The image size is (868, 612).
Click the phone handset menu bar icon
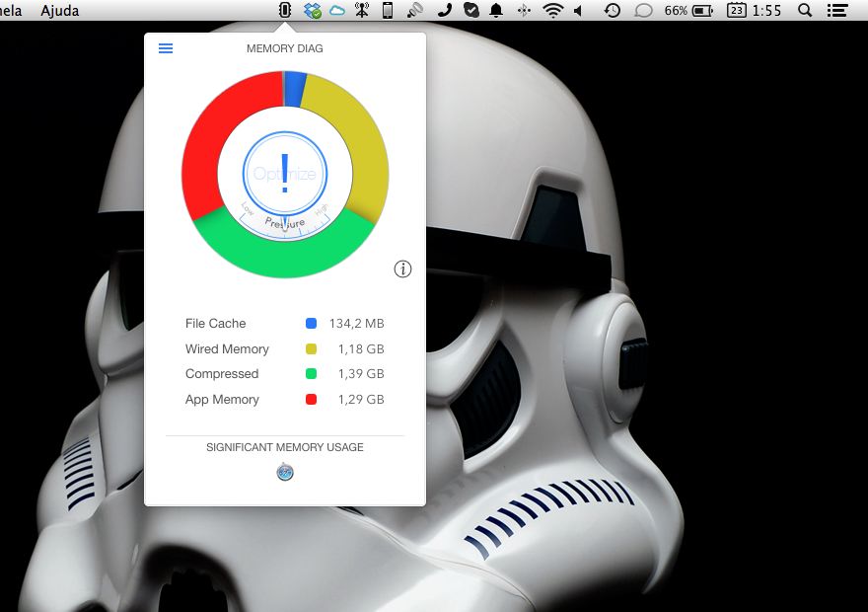point(445,10)
